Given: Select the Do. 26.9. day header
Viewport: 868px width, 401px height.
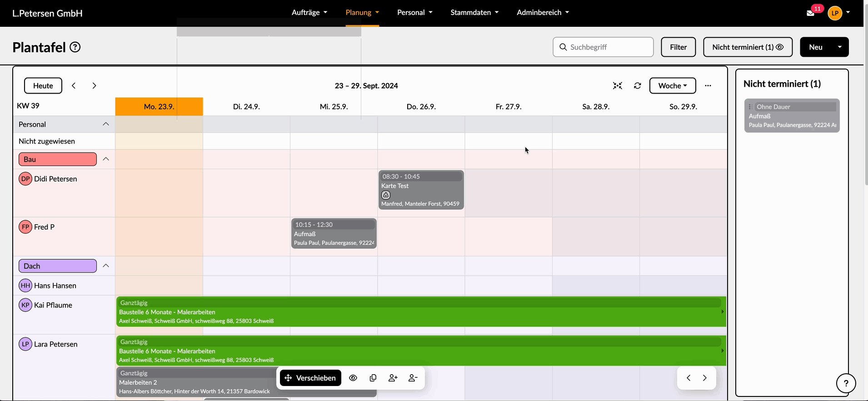Looking at the screenshot, I should coord(421,106).
